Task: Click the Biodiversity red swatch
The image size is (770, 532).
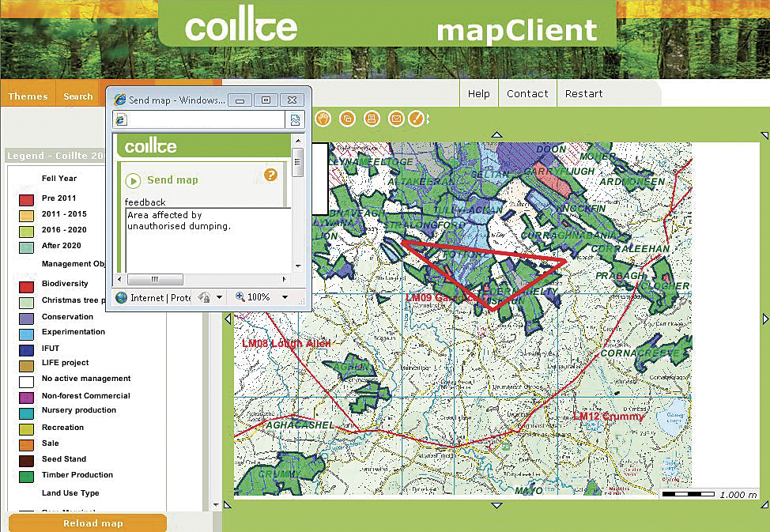Action: [27, 287]
